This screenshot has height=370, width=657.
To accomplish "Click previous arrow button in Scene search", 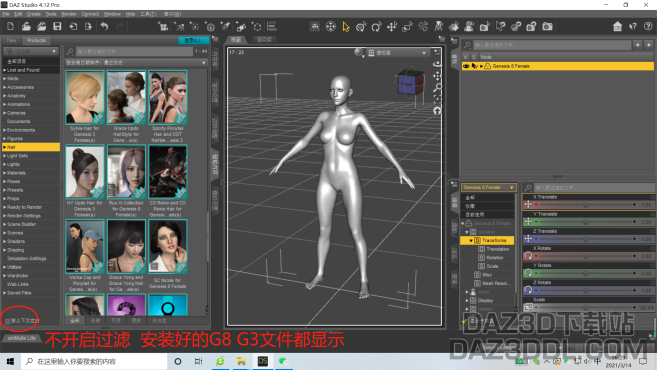I will point(637,44).
